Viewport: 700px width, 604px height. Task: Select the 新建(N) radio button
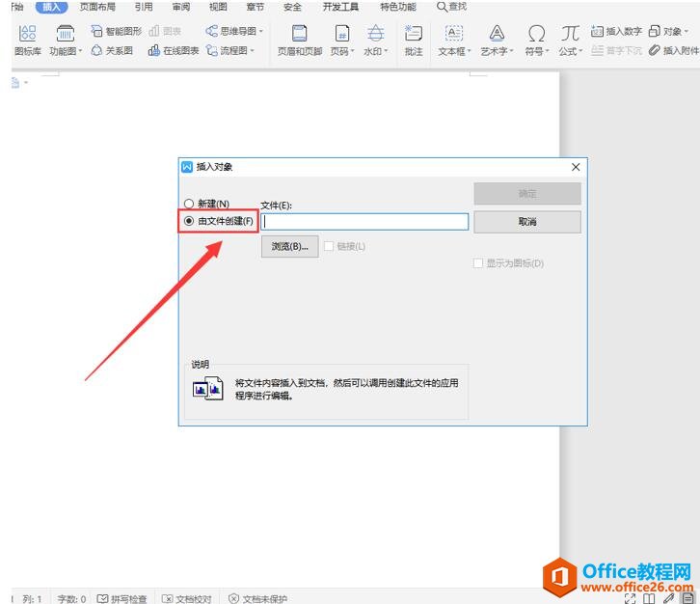click(x=189, y=204)
